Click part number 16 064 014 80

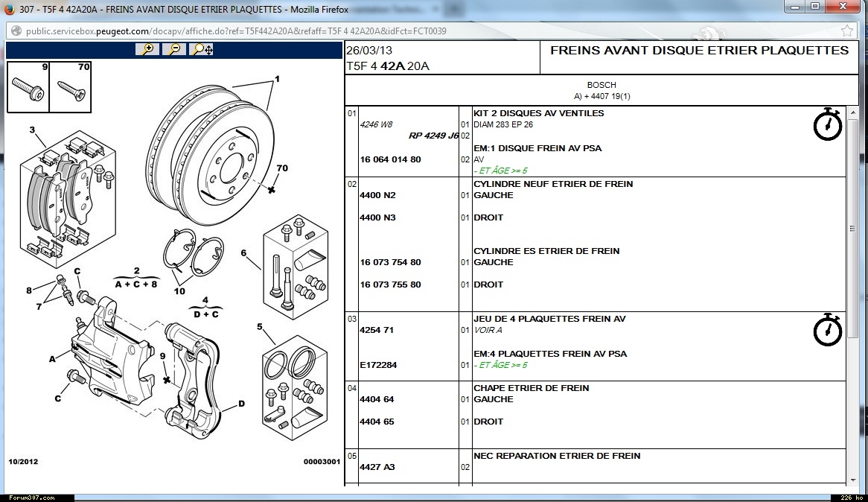[x=390, y=159]
